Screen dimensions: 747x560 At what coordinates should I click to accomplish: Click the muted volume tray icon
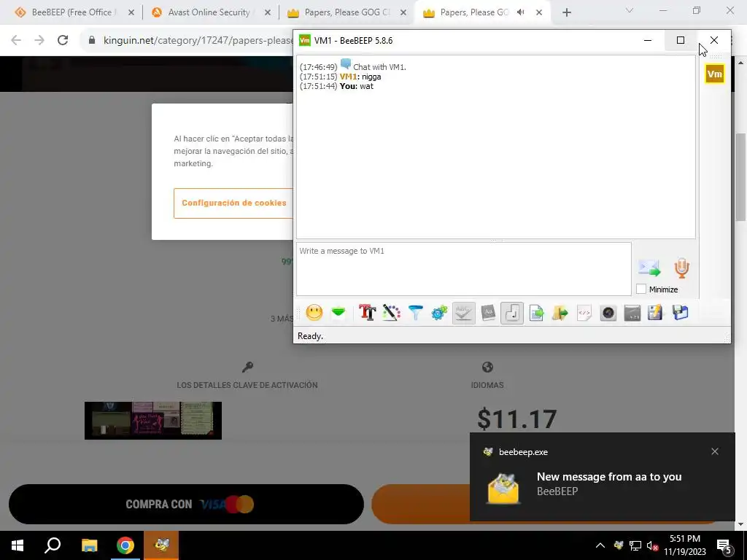652,545
